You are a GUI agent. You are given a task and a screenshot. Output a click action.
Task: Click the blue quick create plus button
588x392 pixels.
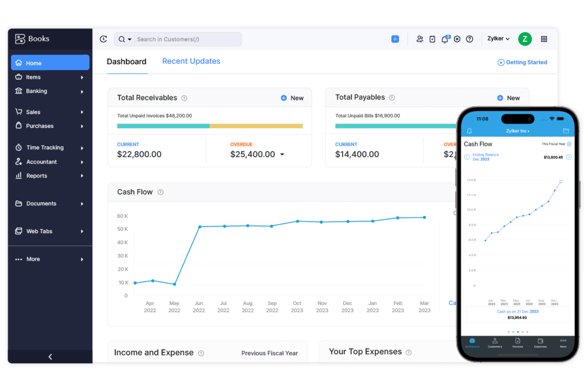tap(395, 39)
